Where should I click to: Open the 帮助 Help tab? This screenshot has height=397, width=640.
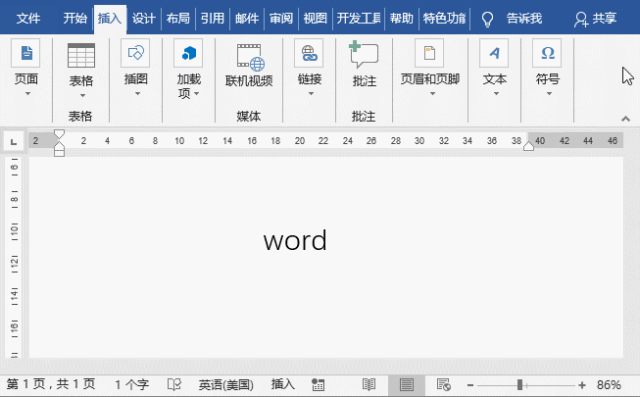pyautogui.click(x=402, y=18)
